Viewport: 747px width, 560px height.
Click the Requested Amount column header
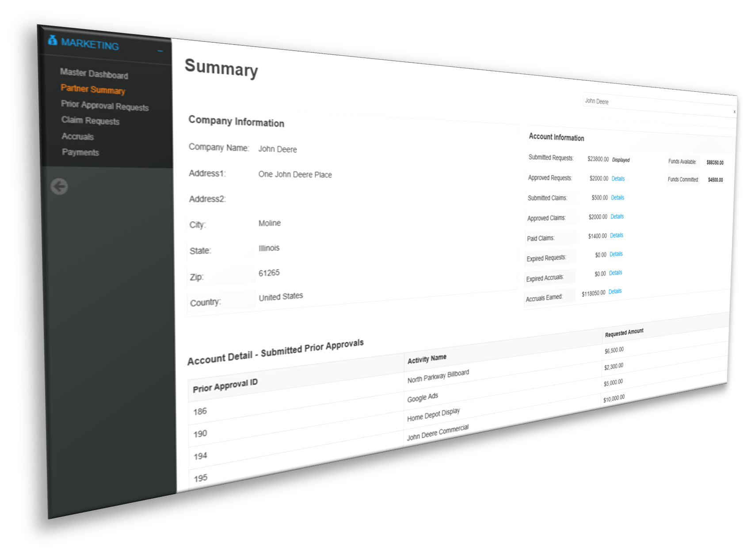click(624, 333)
